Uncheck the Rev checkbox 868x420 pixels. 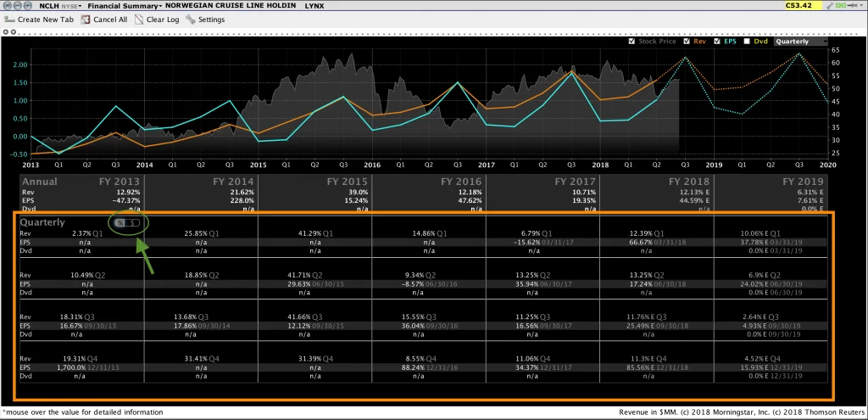point(687,42)
